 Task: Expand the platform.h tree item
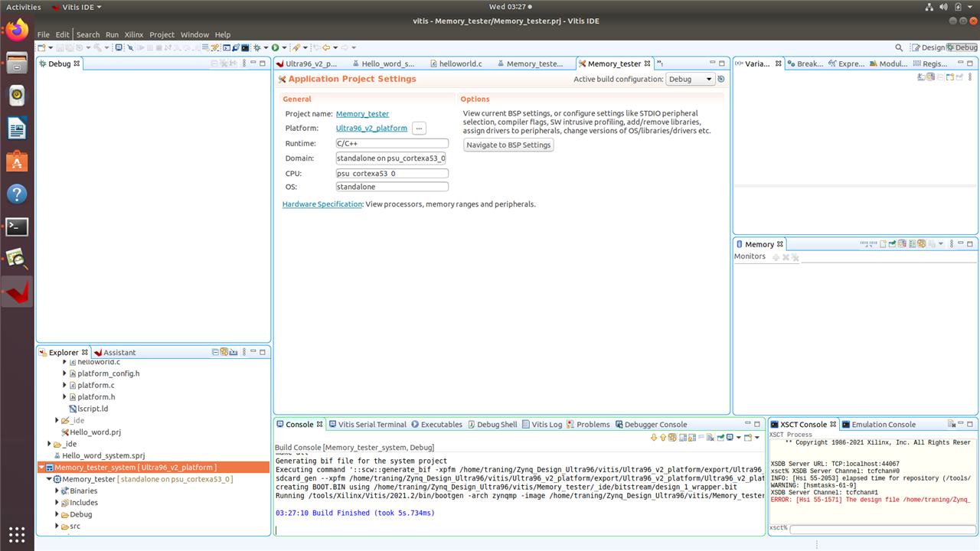pyautogui.click(x=65, y=397)
